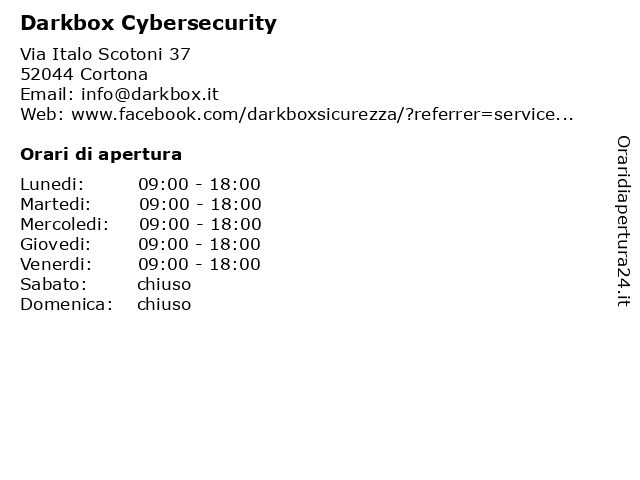Click the Mercoledi day label
The height and width of the screenshot is (480, 640).
64,224
